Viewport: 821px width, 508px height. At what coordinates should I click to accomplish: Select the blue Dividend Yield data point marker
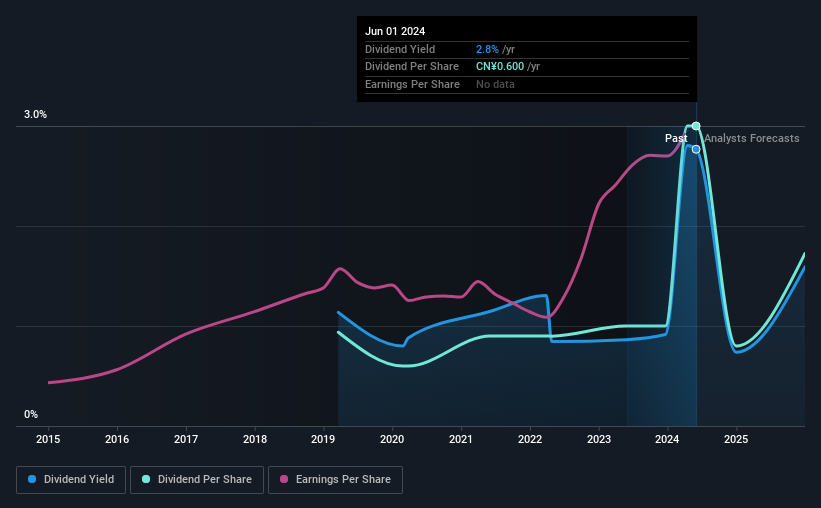tap(696, 149)
